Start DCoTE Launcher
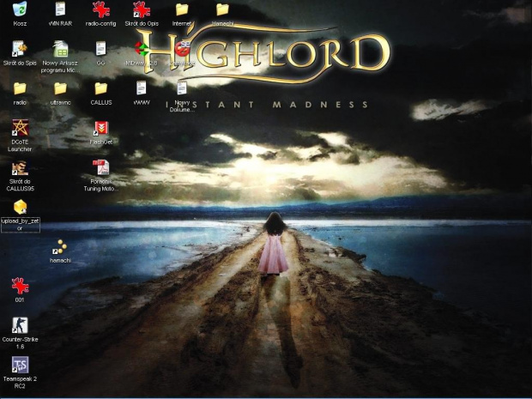The width and height of the screenshot is (532, 399). tap(20, 129)
